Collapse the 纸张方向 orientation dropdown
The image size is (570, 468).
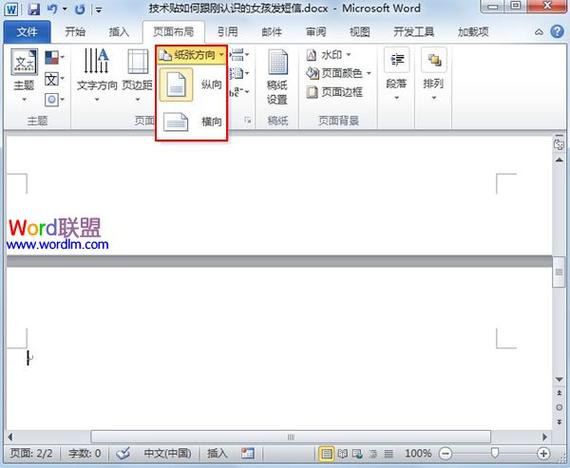point(192,55)
